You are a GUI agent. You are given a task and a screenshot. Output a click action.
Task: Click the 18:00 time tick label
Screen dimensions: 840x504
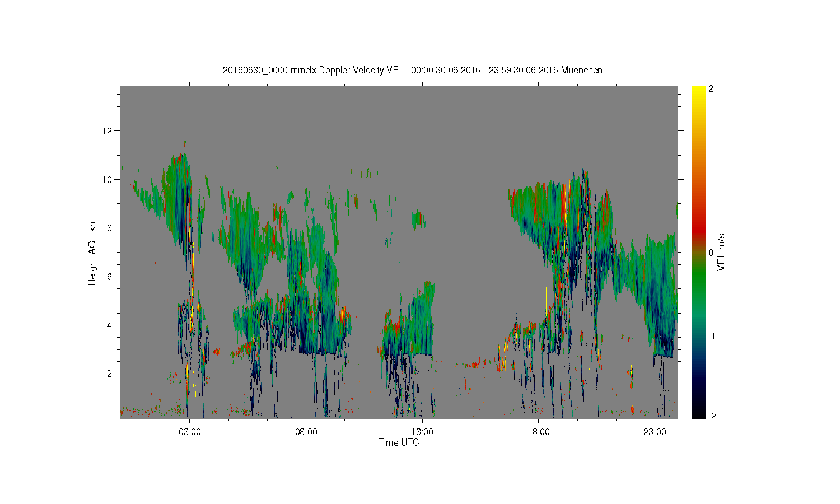(x=538, y=432)
